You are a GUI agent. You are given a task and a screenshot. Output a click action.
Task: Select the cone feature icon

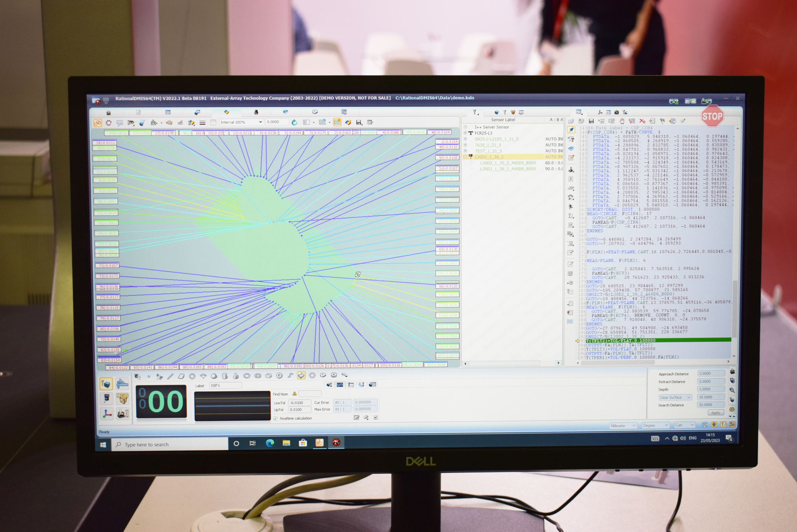click(236, 376)
